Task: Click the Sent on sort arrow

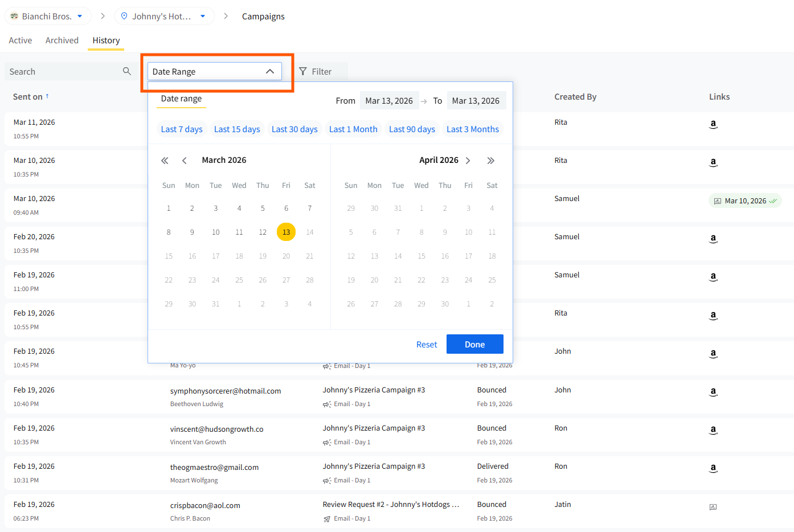Action: pyautogui.click(x=47, y=96)
